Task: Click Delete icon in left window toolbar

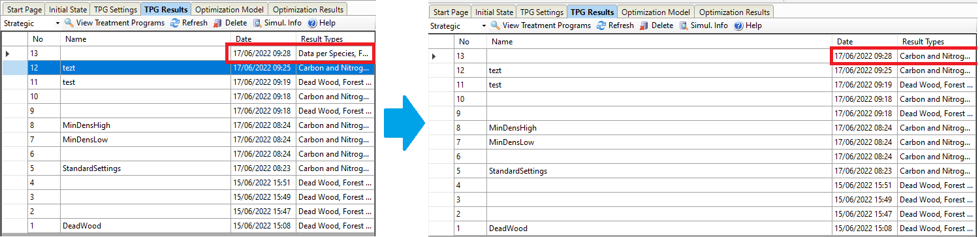Action: pyautogui.click(x=218, y=23)
